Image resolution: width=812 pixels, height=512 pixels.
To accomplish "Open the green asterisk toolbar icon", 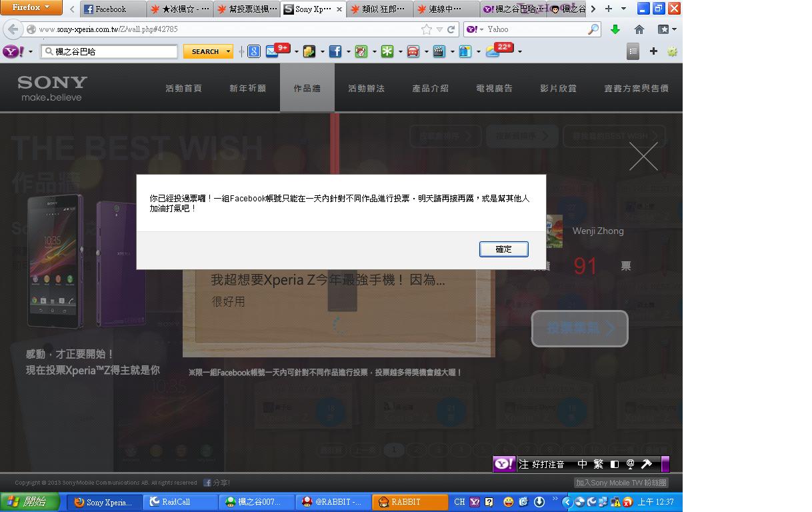I will point(387,51).
